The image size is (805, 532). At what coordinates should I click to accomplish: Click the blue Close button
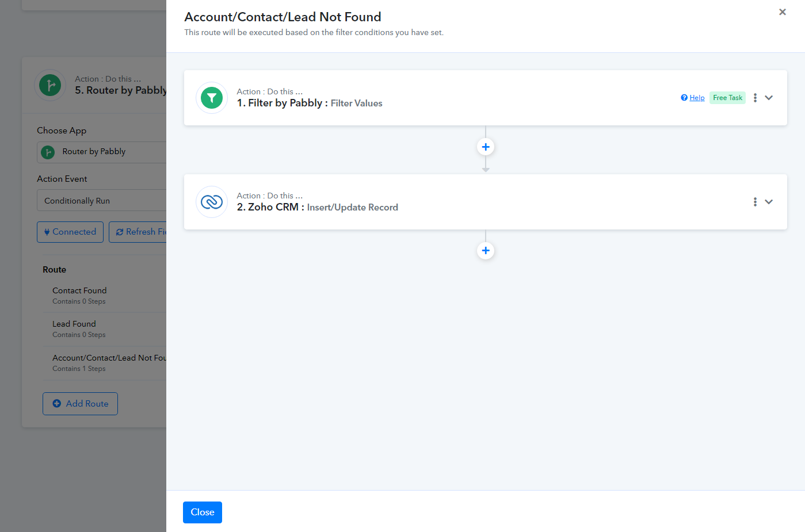click(203, 512)
